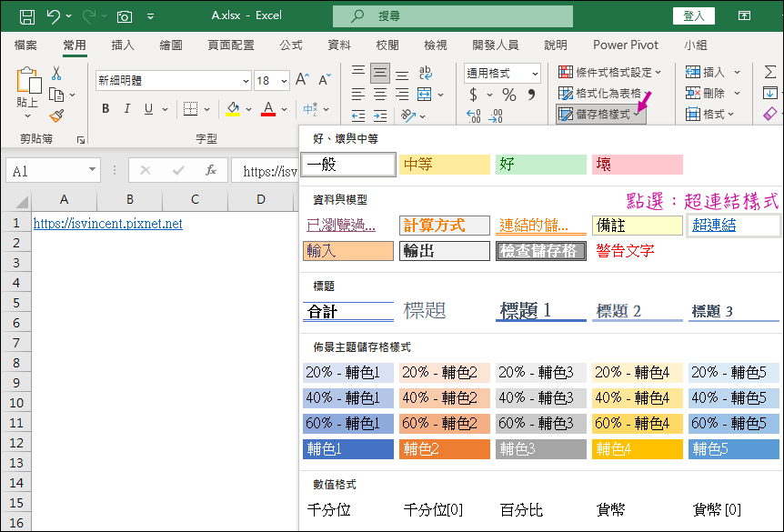Apply the 標題 1 heading style
Viewport: 784px width, 532px height.
[541, 311]
